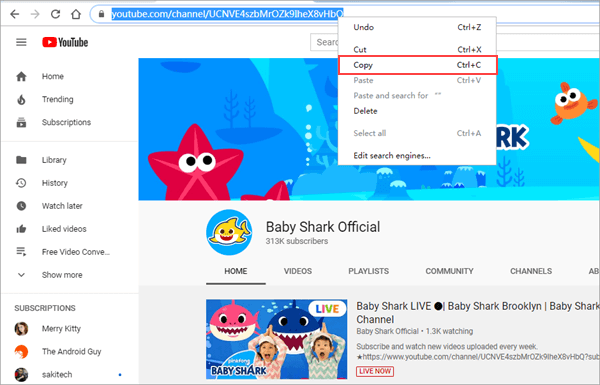Expand sidebar with Show more chevron

21,275
